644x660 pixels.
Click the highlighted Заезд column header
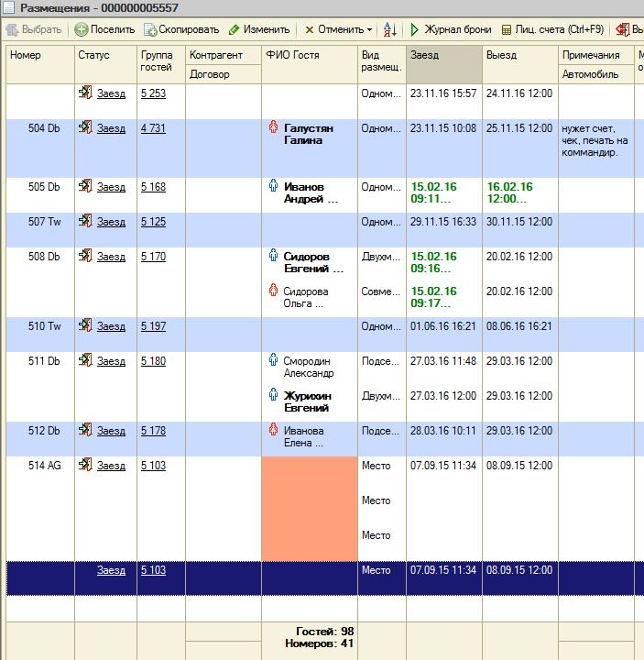click(x=444, y=64)
